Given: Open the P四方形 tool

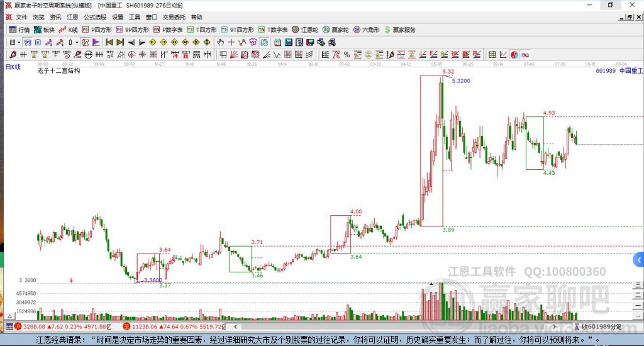Looking at the screenshot, I should (x=97, y=30).
